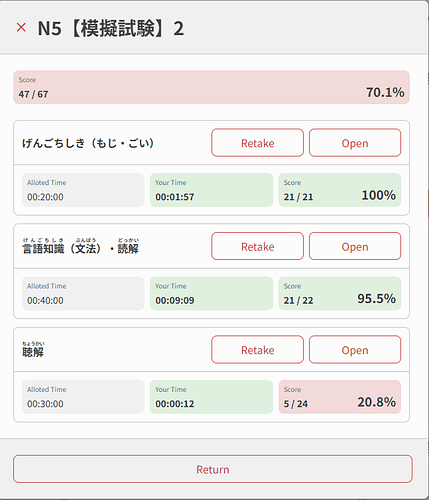429x500 pixels.
Task: Open the 言語知識 (文法)・読解 section
Action: point(355,246)
